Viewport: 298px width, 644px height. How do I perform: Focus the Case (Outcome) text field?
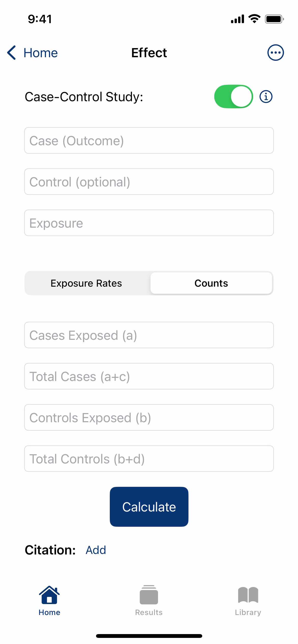pos(149,140)
